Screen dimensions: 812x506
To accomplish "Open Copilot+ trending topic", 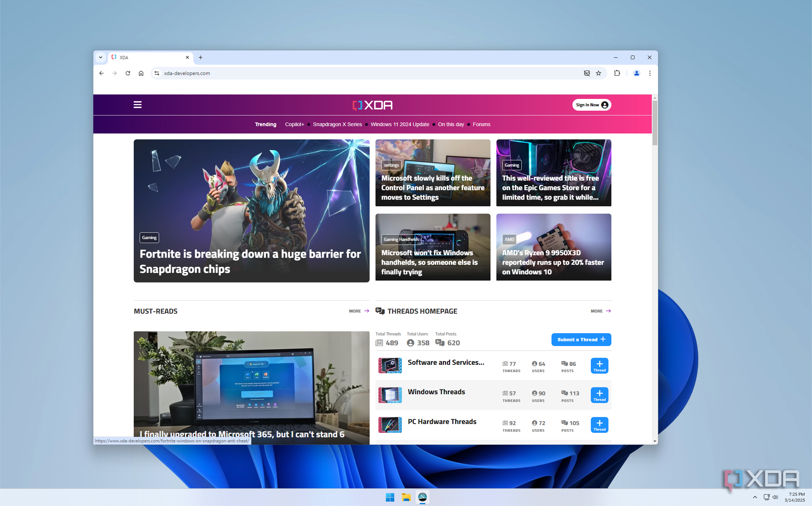I will 295,124.
